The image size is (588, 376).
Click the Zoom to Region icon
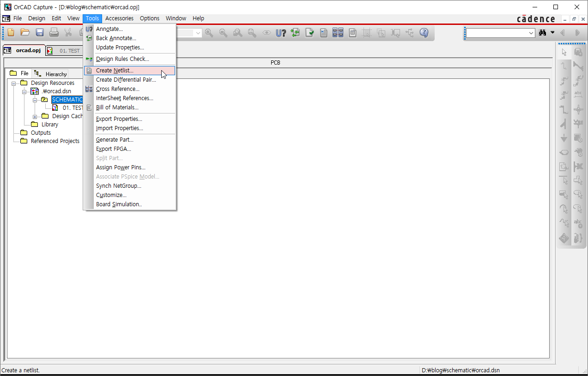click(238, 33)
